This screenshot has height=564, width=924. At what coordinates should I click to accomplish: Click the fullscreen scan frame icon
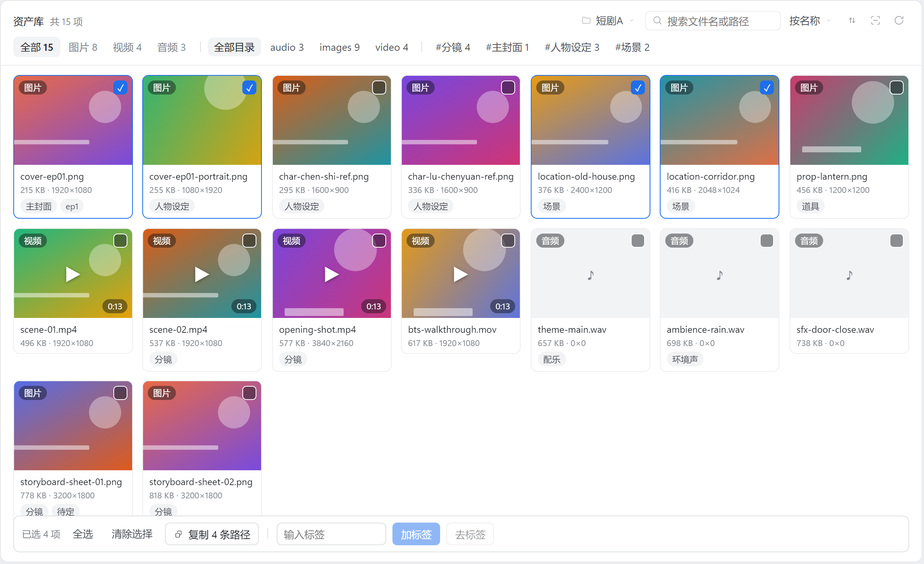(876, 21)
